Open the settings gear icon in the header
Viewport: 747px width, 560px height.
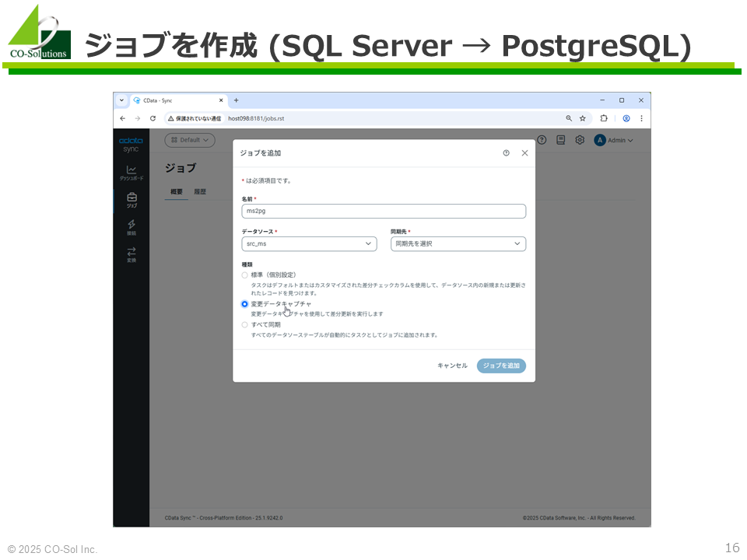(579, 140)
